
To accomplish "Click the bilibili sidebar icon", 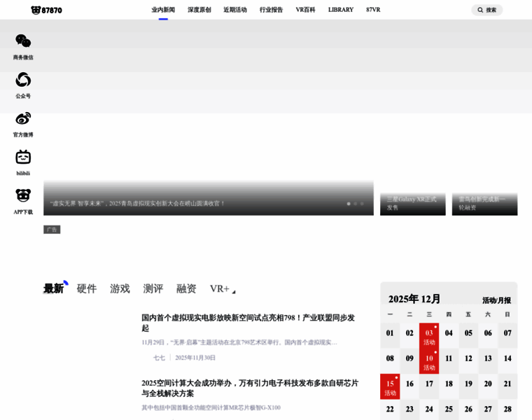I will [x=23, y=157].
